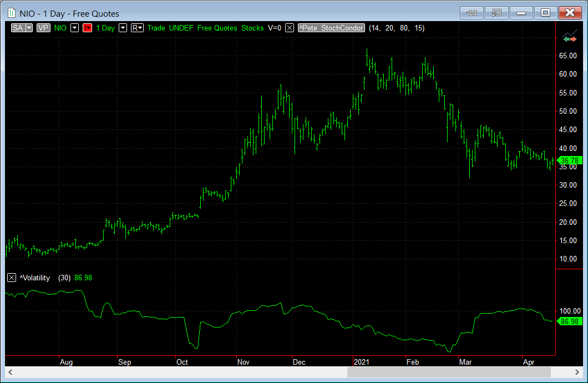The height and width of the screenshot is (383, 588).
Task: Click the 65.00 price axis label
Action: [567, 56]
